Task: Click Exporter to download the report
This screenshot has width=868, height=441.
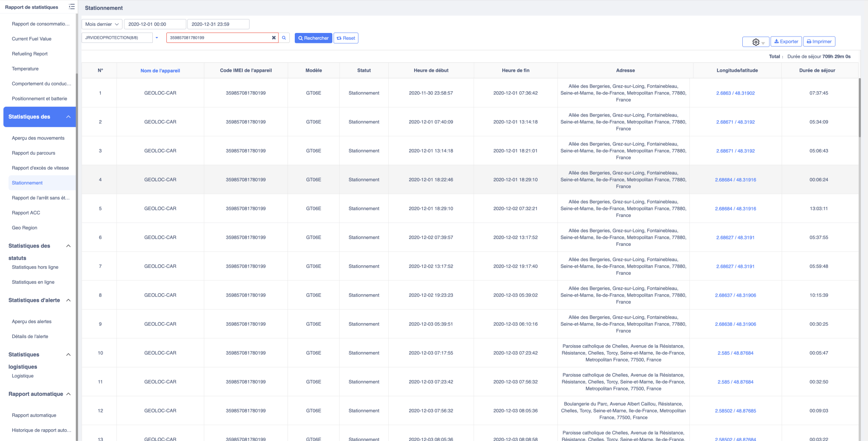Action: [x=786, y=42]
